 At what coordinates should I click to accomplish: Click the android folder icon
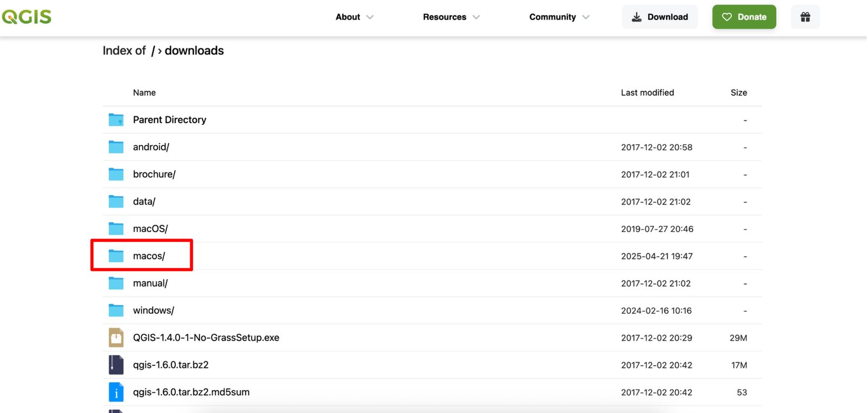click(116, 147)
